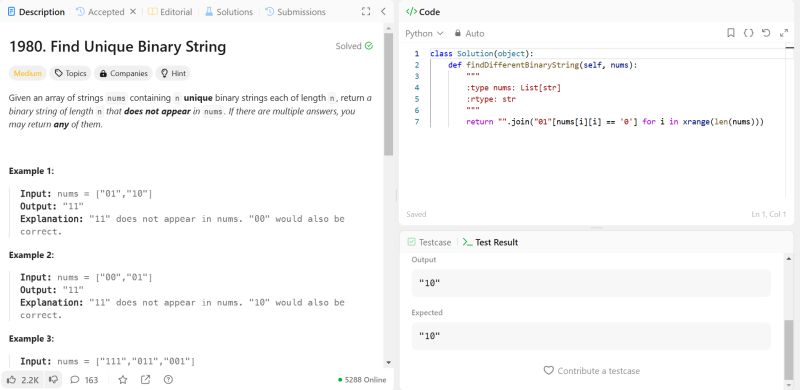Image resolution: width=800 pixels, height=390 pixels.
Task: Click line 7 return statement in the editor
Action: point(614,122)
